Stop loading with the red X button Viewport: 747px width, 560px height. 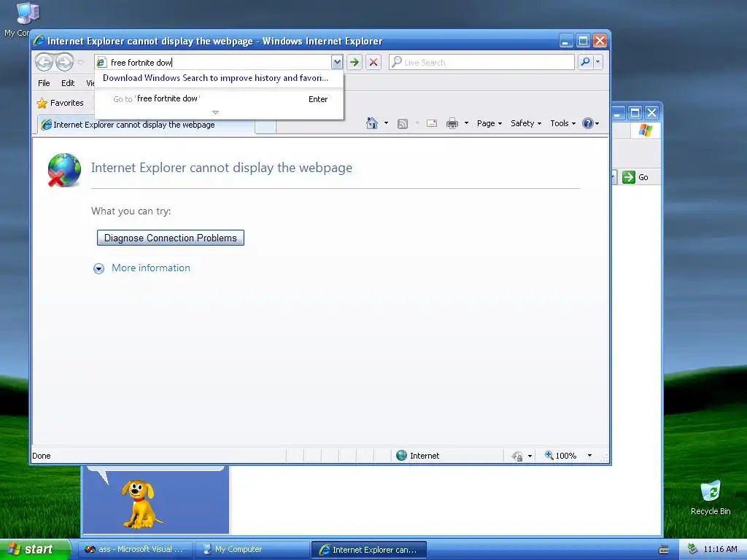(x=373, y=62)
